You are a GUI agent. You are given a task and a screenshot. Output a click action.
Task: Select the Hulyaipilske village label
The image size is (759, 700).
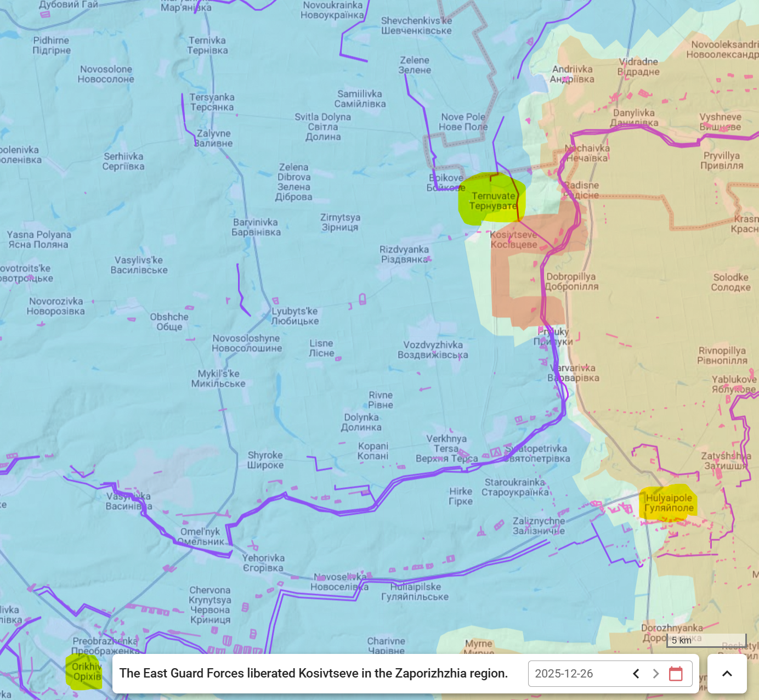click(415, 592)
